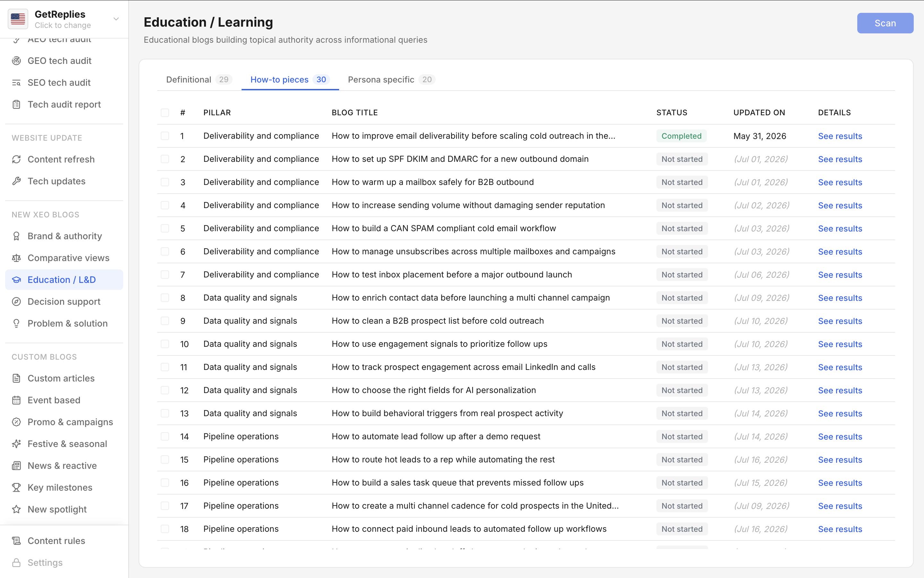
Task: Go to Decision support section
Action: (x=64, y=302)
